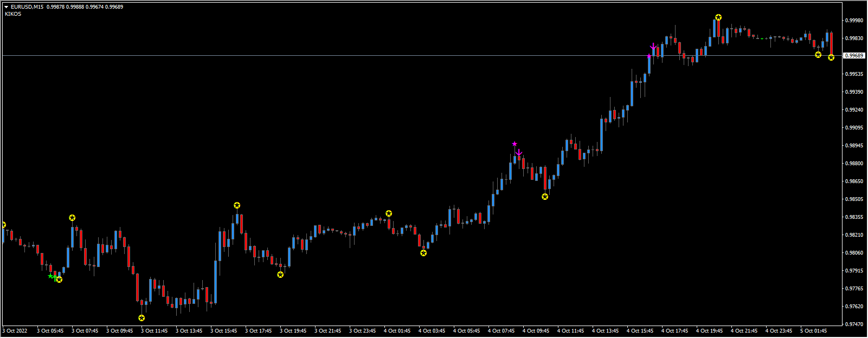Click the 0.97915 price scale label
This screenshot has width=868, height=338.
854,271
